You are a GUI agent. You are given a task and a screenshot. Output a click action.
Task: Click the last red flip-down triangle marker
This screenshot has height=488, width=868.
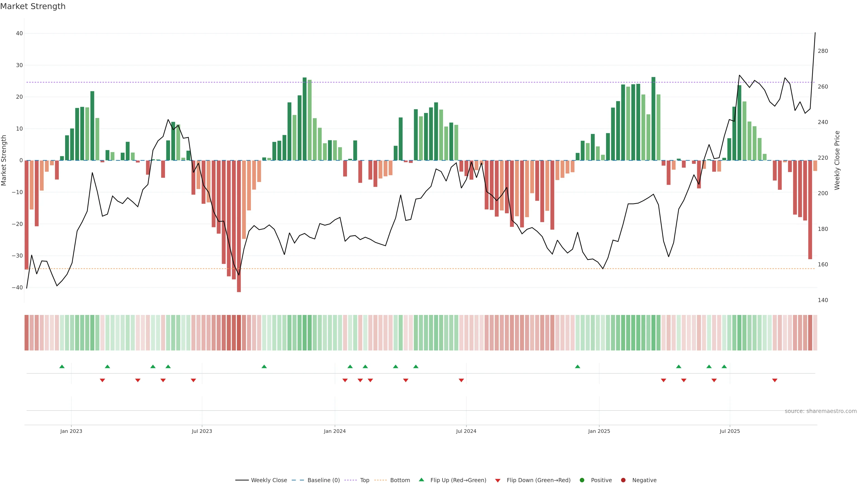click(775, 380)
